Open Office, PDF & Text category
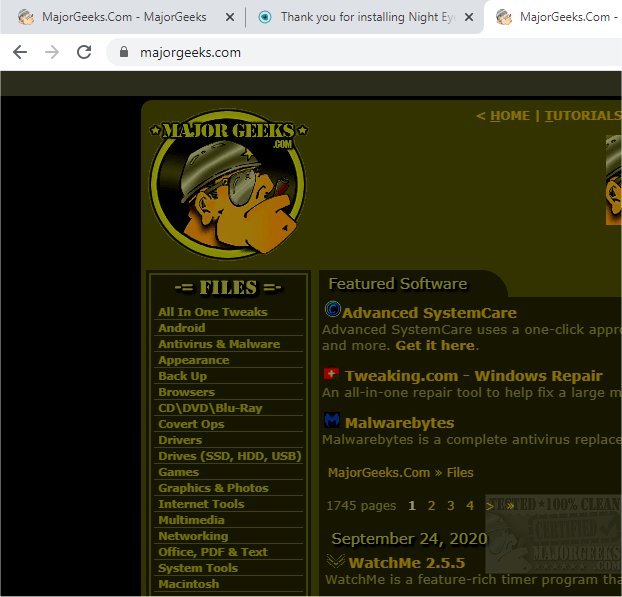Viewport: 622px width, 597px height. [x=213, y=552]
